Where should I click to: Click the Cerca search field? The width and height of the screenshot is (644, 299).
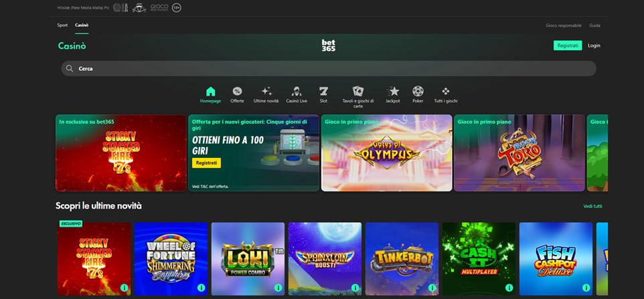(329, 68)
